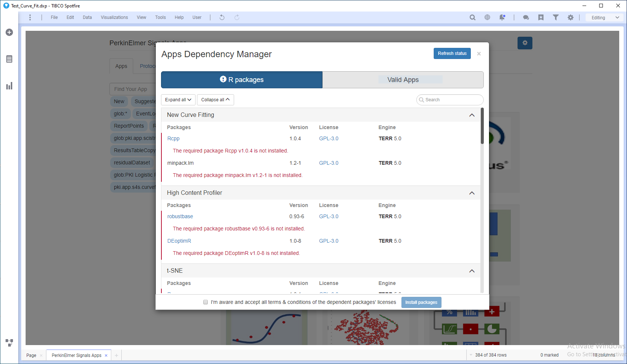Select the residualDataset tag filter
Viewport: 627px width, 364px height.
pyautogui.click(x=132, y=163)
